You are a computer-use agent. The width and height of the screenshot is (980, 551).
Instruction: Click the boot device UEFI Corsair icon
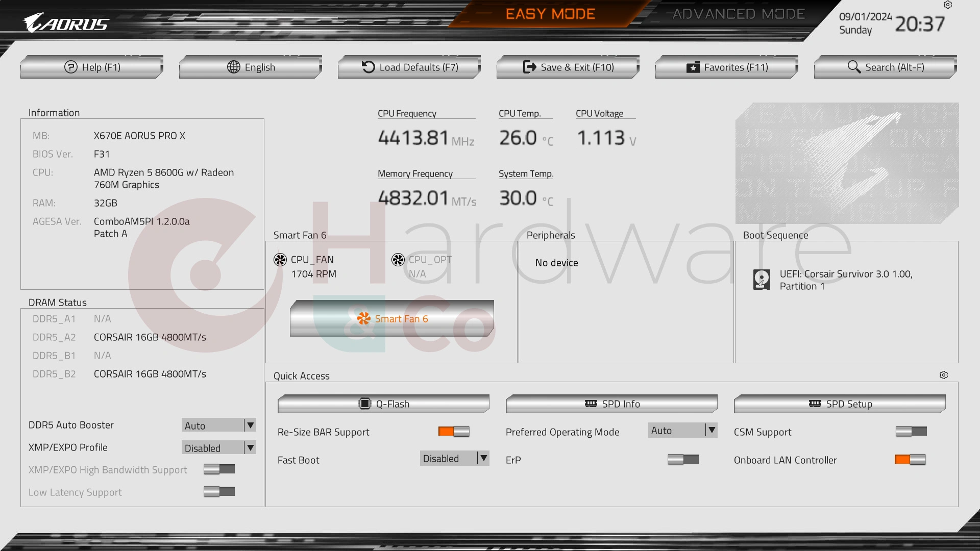tap(761, 279)
